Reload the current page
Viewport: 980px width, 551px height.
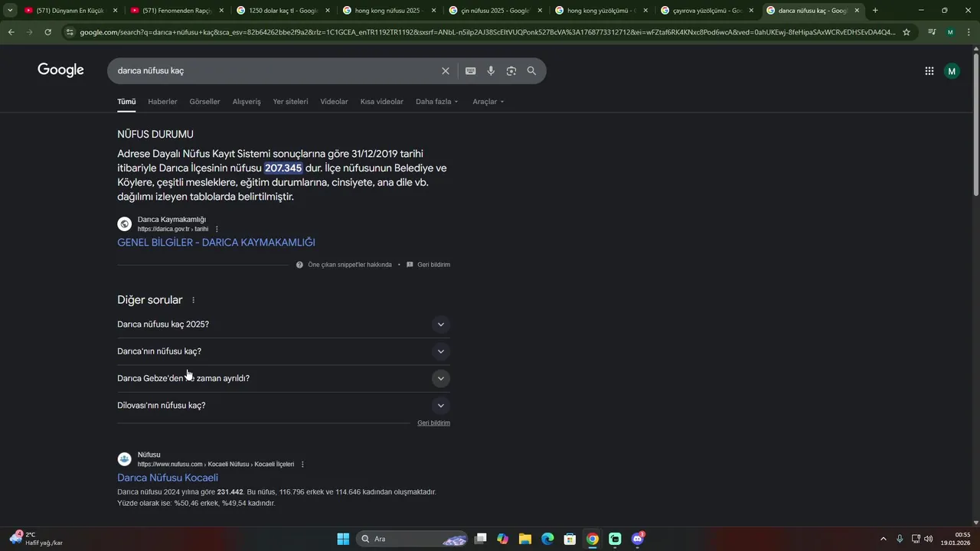(x=47, y=32)
